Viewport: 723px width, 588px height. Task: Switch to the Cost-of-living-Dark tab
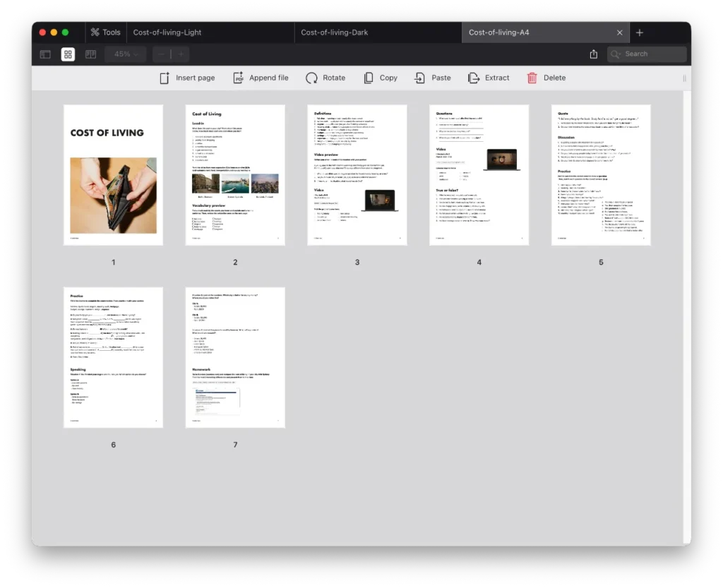click(335, 32)
